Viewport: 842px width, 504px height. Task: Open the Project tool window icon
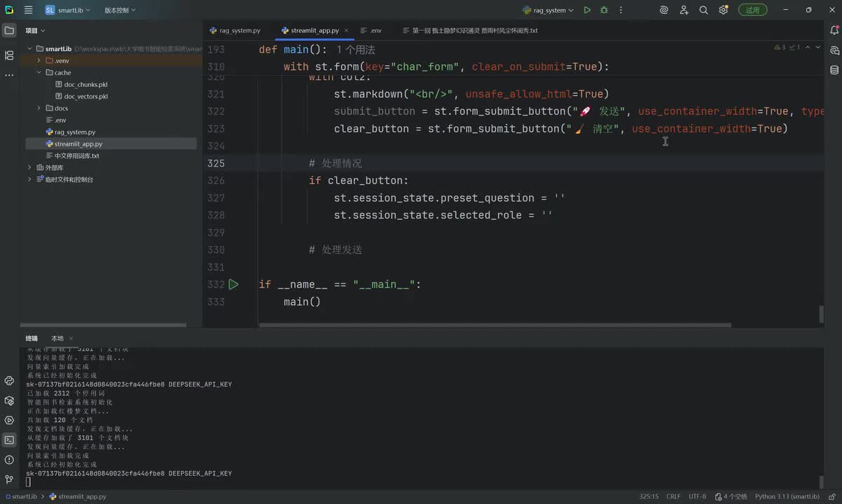click(x=9, y=31)
